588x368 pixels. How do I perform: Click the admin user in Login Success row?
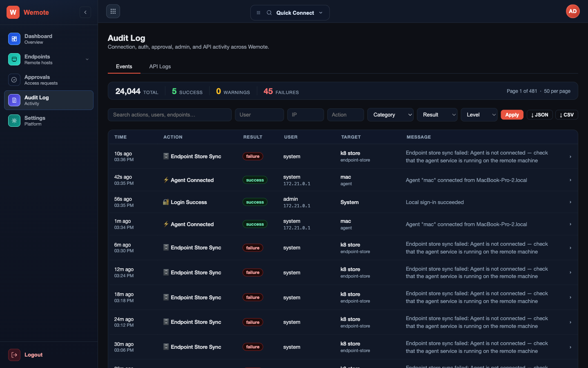291,199
